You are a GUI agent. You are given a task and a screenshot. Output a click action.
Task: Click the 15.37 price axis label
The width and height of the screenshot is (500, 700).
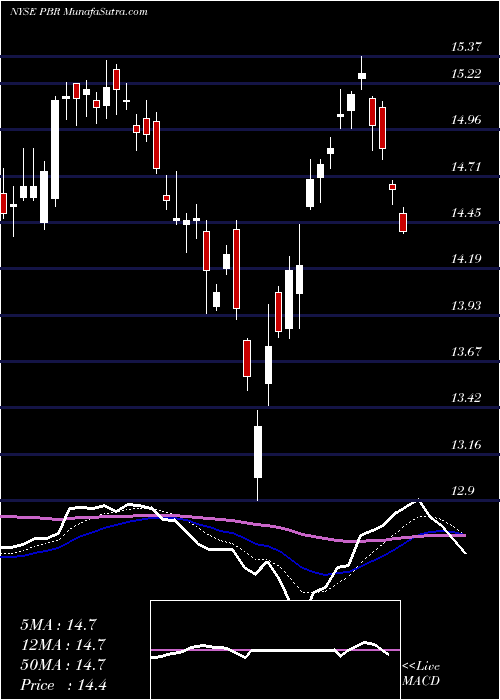(x=466, y=46)
